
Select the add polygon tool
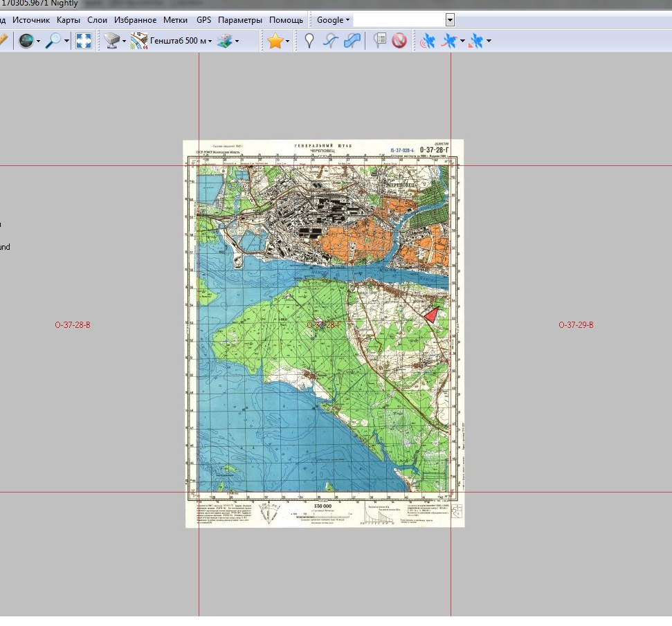(353, 42)
